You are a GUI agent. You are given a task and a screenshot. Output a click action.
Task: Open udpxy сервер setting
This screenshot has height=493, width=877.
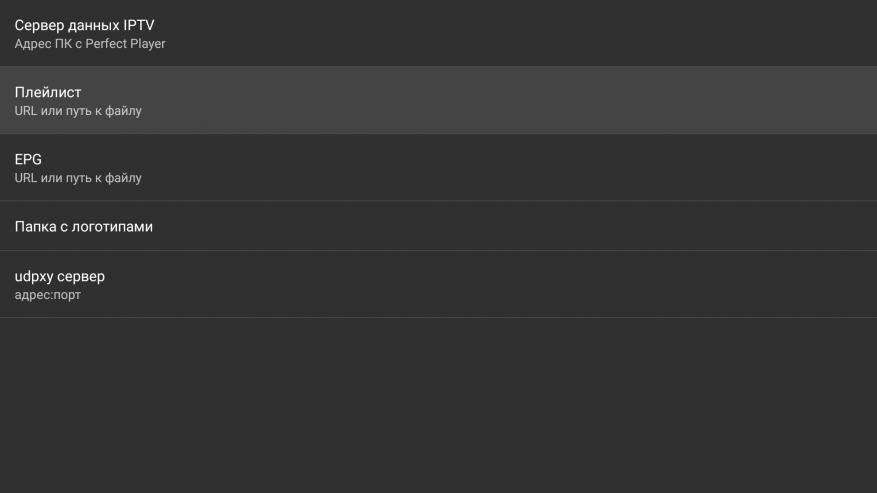[x=438, y=285]
